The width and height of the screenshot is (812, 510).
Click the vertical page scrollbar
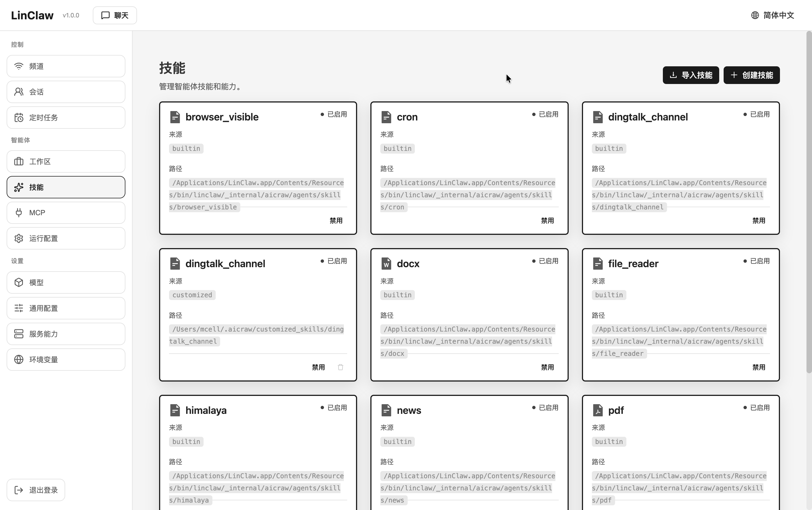(809, 203)
